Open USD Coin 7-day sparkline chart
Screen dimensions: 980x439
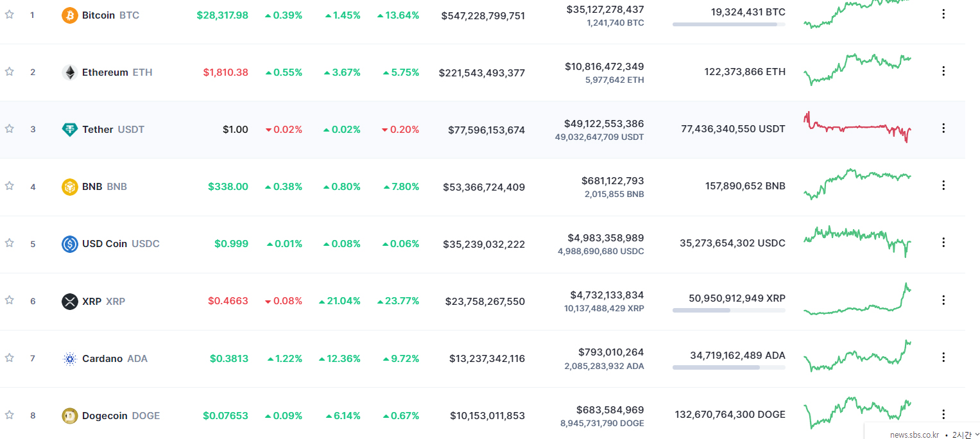[x=857, y=241]
